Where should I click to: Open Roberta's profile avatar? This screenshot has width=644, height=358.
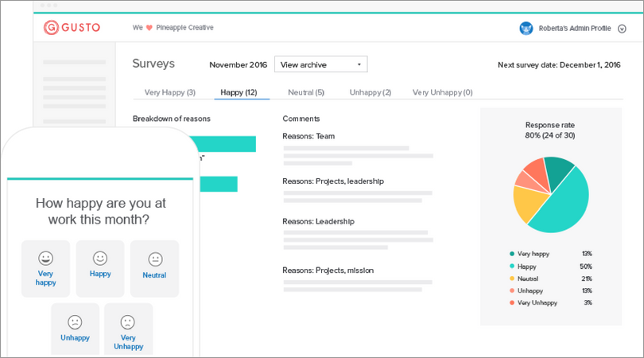point(526,29)
